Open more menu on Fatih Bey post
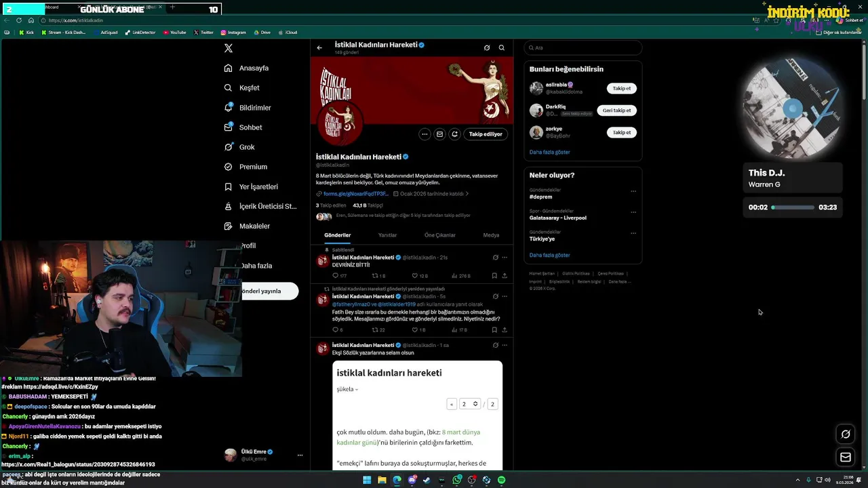Screen dimensions: 868x488 pos(505,296)
